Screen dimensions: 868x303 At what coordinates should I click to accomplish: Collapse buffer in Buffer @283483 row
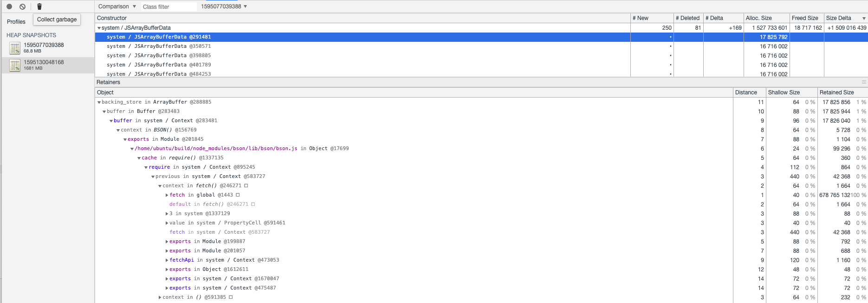[104, 112]
